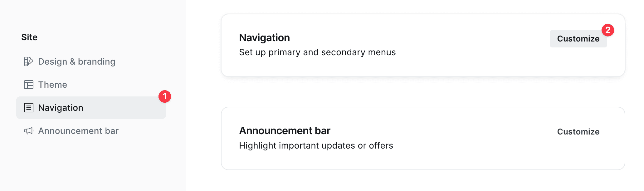
Task: Click the icon beside Design & branding label
Action: pos(29,61)
